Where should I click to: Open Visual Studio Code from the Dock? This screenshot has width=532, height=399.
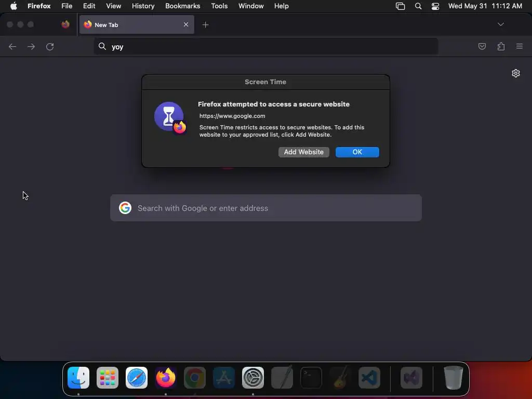(369, 378)
